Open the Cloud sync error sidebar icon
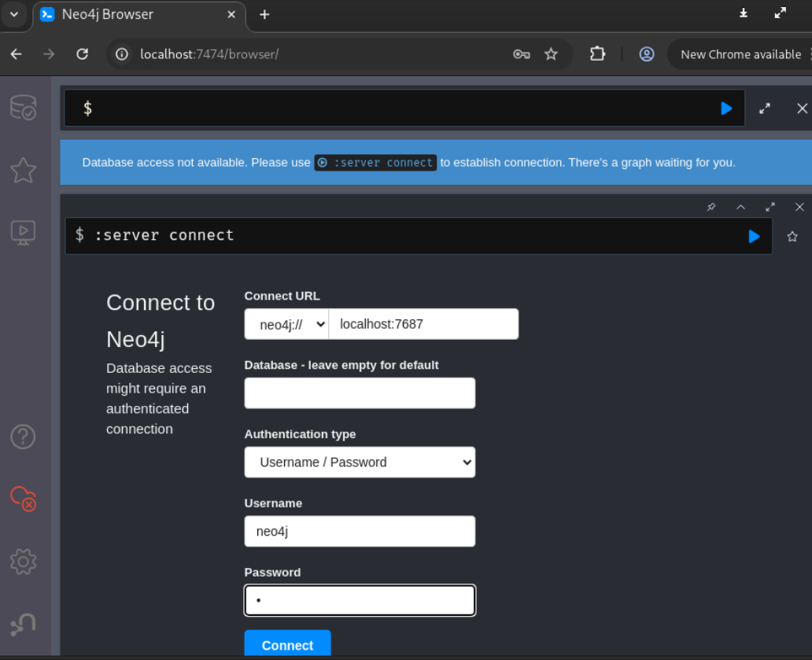This screenshot has width=812, height=660. click(24, 499)
